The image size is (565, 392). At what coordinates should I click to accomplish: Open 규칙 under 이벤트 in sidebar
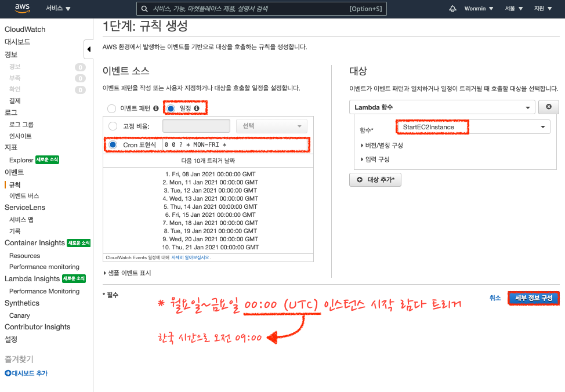coord(15,185)
